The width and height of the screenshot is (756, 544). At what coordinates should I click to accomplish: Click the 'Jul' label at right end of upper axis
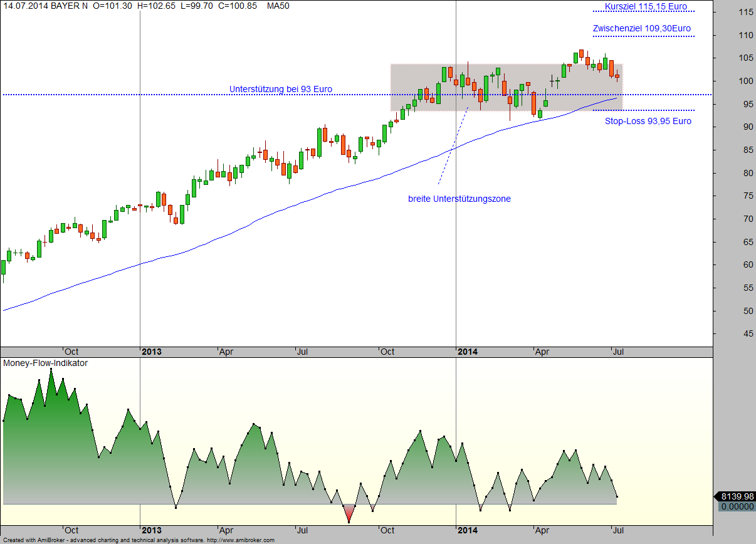[x=618, y=352]
